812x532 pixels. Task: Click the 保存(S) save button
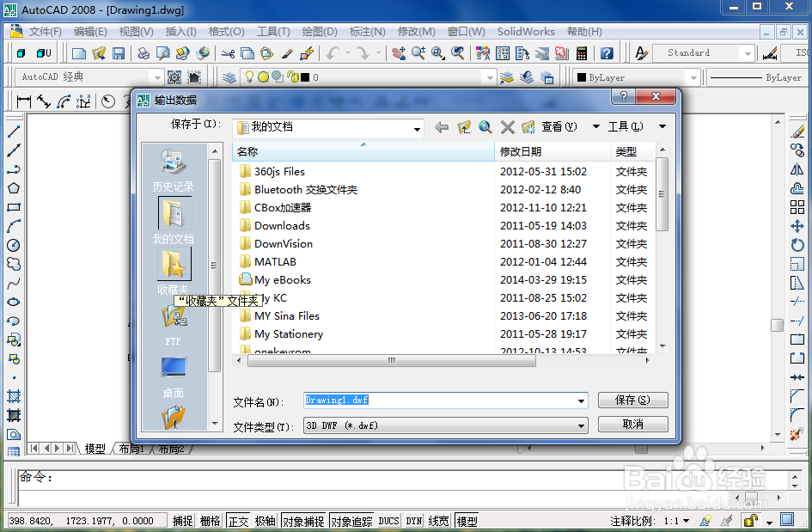[632, 400]
